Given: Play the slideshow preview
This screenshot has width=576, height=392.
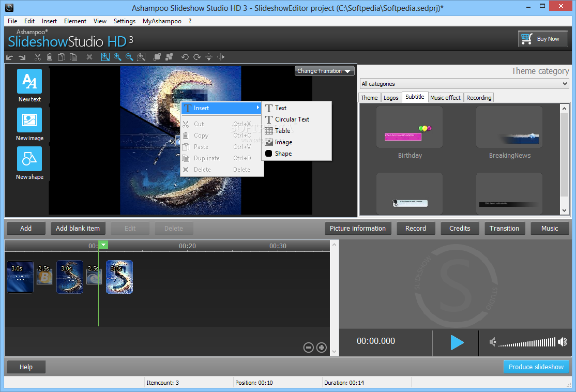Looking at the screenshot, I should coord(457,342).
